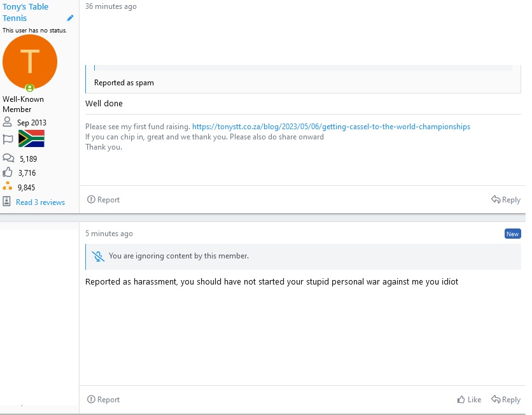Click the South Africa flag image
532x415 pixels.
tap(31, 139)
